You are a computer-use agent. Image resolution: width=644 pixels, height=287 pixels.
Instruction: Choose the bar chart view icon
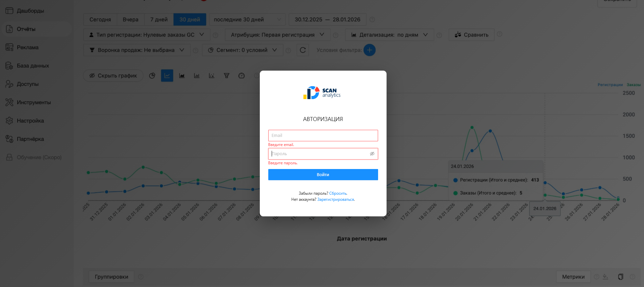[197, 76]
